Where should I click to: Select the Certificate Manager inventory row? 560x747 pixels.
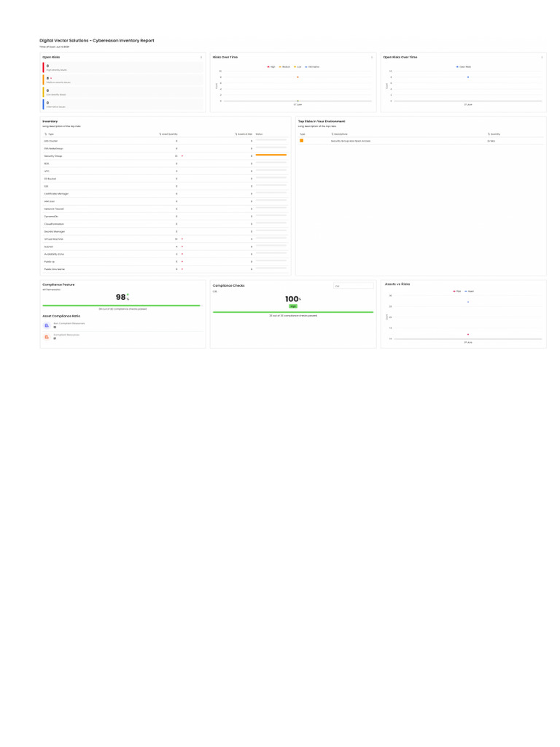point(166,194)
